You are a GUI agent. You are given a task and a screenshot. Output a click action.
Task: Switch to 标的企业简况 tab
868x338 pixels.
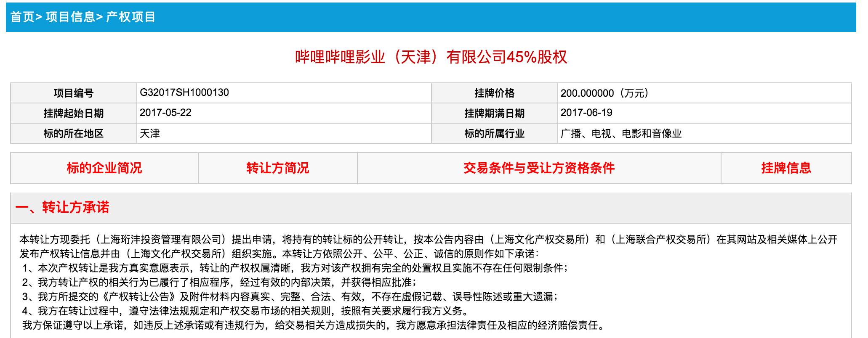pos(104,168)
